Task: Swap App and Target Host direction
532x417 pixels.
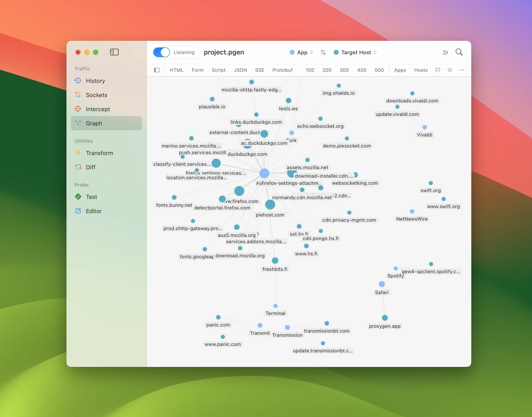Action: 323,52
